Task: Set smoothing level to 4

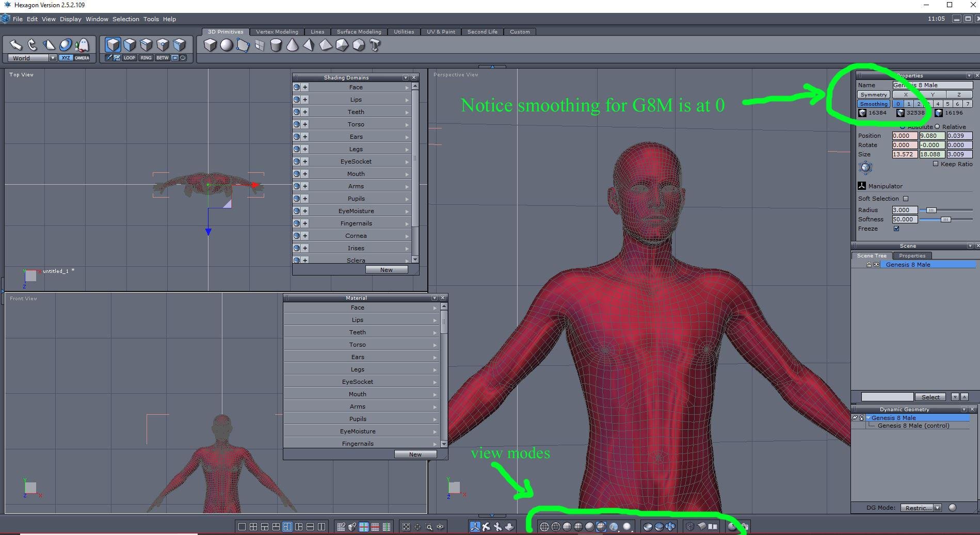Action: (x=938, y=104)
